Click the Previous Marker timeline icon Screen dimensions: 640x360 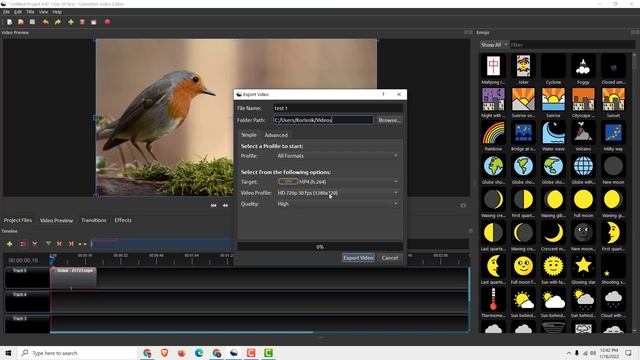pyautogui.click(x=60, y=244)
